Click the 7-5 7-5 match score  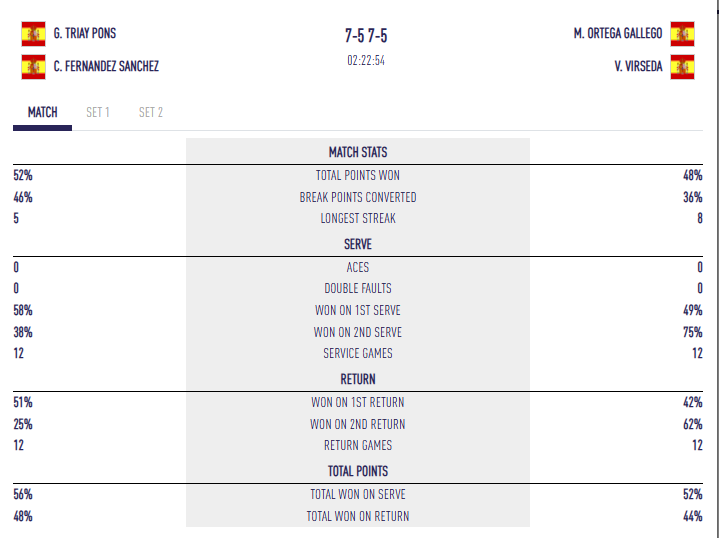(366, 36)
